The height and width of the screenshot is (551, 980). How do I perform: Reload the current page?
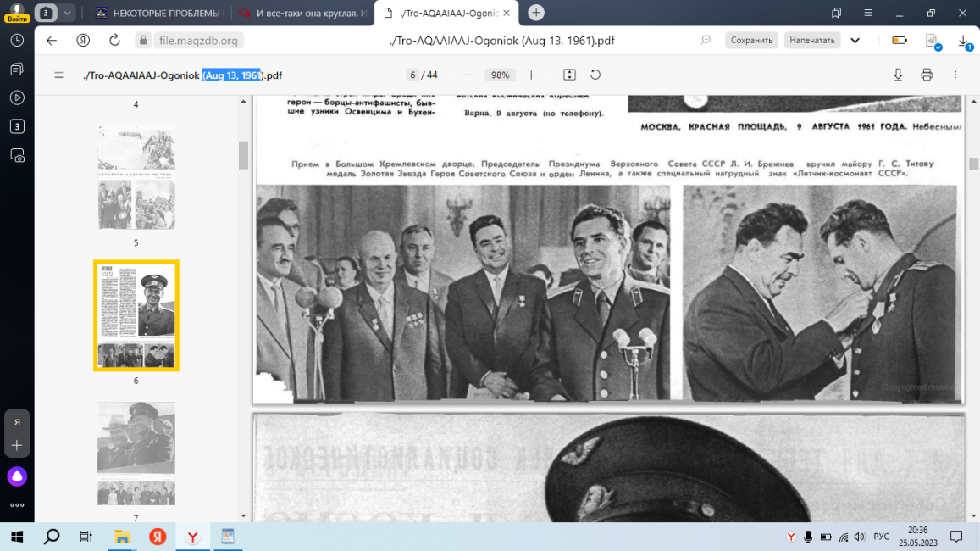click(x=114, y=40)
